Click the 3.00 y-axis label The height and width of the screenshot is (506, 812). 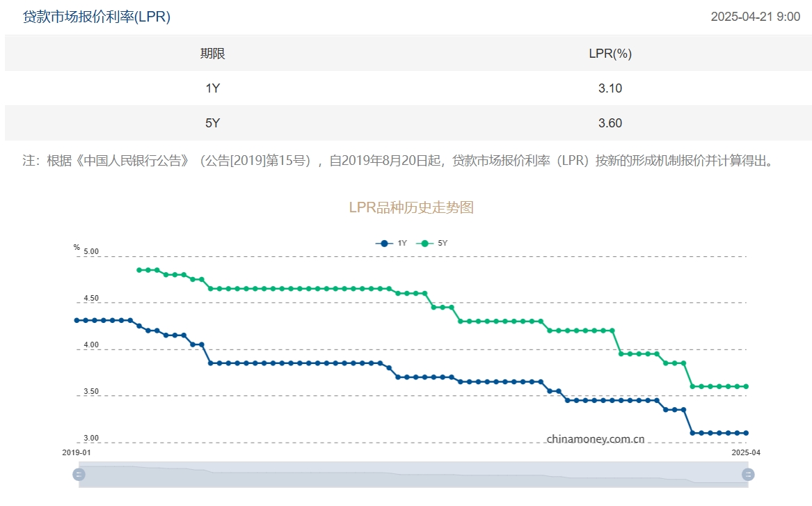click(91, 438)
